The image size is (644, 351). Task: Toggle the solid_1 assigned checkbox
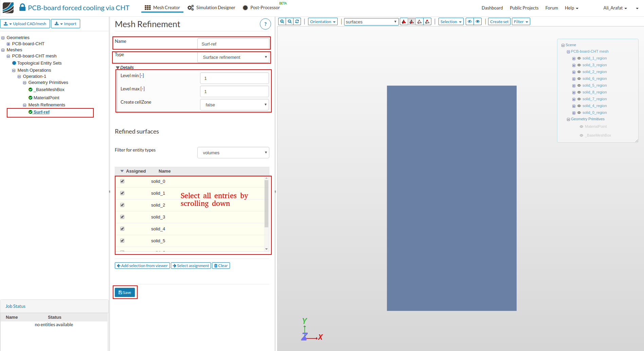pos(122,193)
